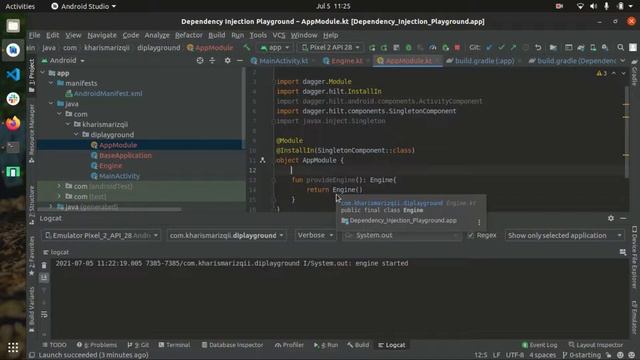
Task: Toggle the Build Variants side button
Action: tap(32, 309)
